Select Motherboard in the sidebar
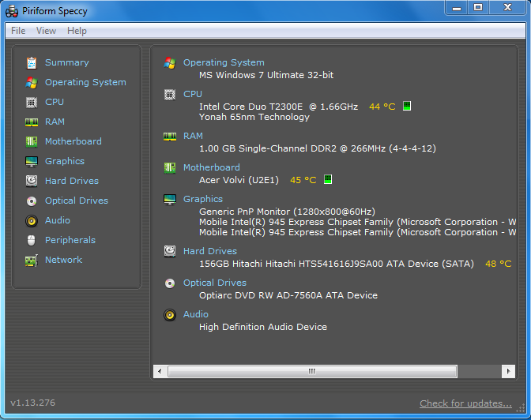The width and height of the screenshot is (531, 420). pos(73,141)
